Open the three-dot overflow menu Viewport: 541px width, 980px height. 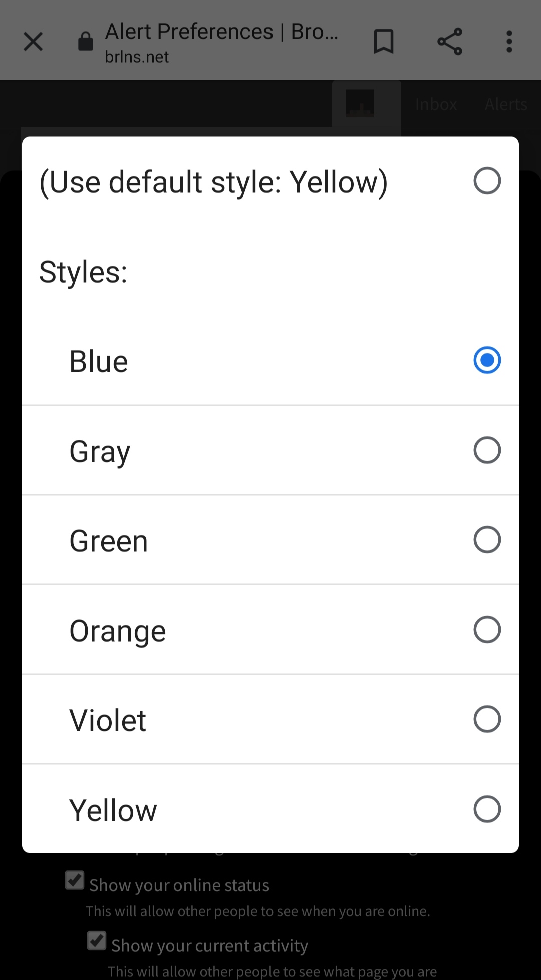tap(509, 41)
